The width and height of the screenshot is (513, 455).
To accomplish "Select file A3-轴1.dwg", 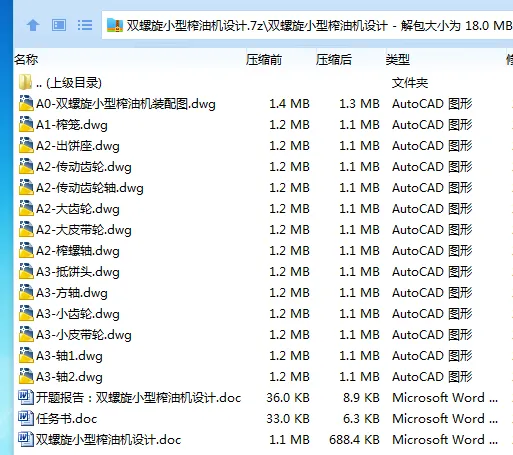I will [69, 356].
